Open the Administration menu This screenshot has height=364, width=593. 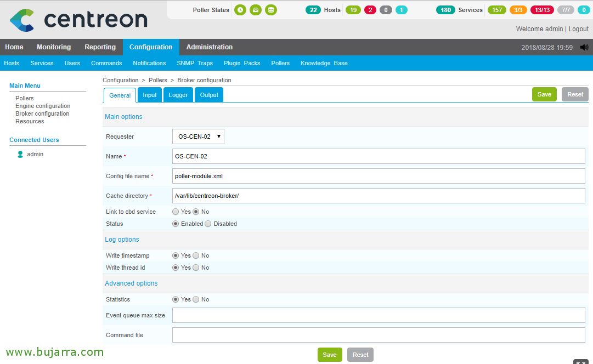209,47
